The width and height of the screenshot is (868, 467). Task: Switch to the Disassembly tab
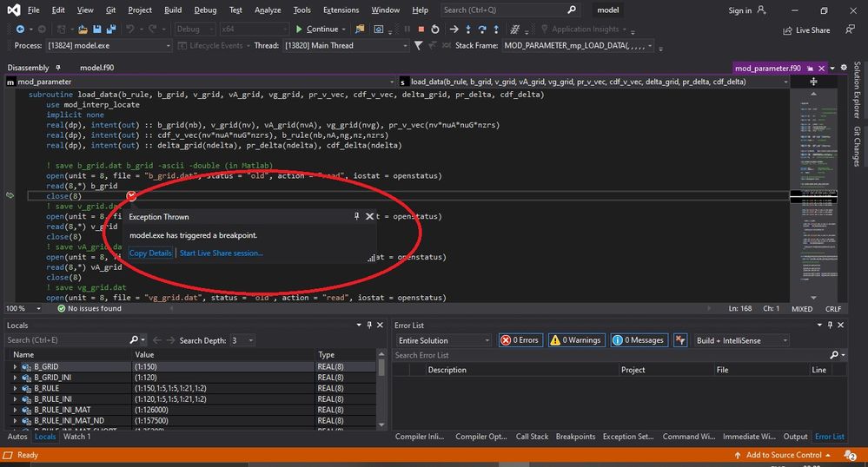pos(28,68)
